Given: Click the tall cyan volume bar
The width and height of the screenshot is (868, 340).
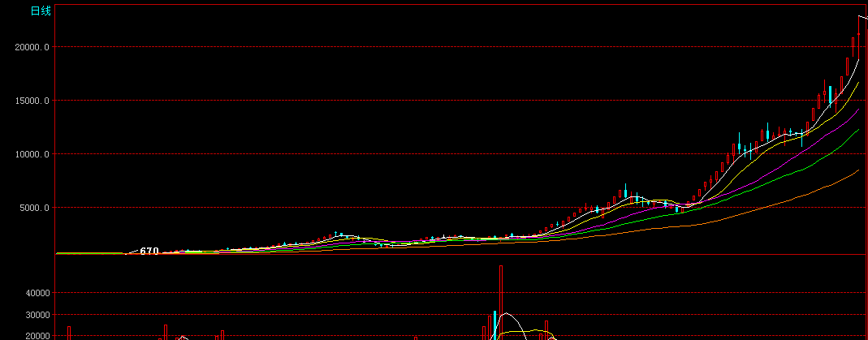Looking at the screenshot, I should pos(494,325).
